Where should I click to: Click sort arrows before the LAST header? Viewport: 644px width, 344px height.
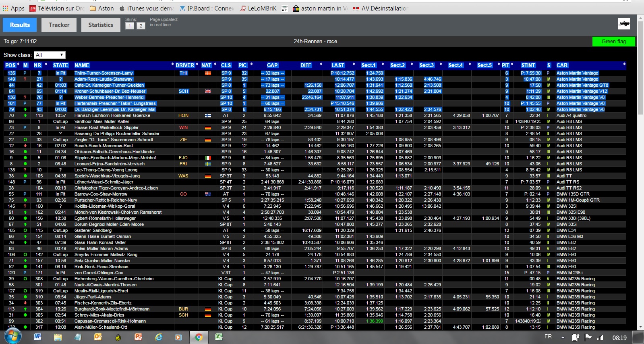(321, 65)
